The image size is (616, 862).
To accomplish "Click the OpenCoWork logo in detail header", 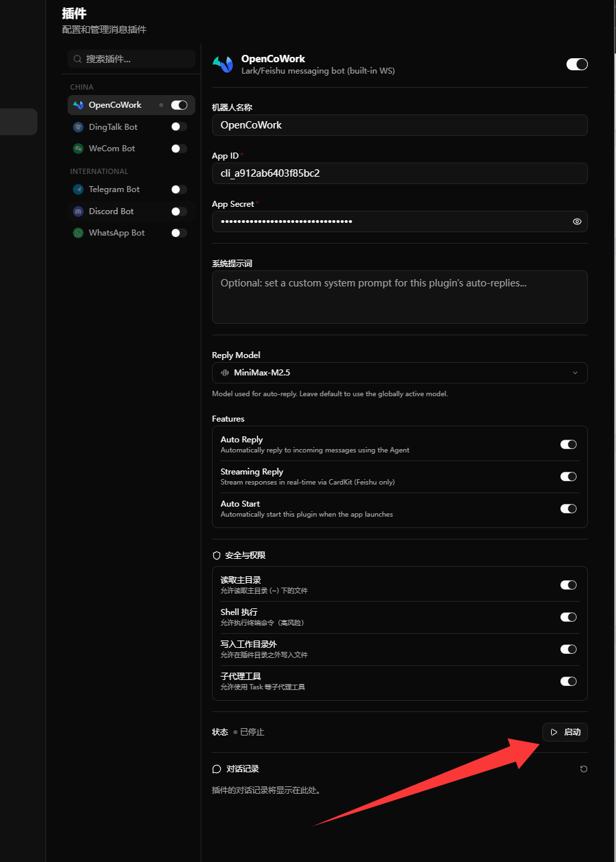I will click(x=223, y=64).
